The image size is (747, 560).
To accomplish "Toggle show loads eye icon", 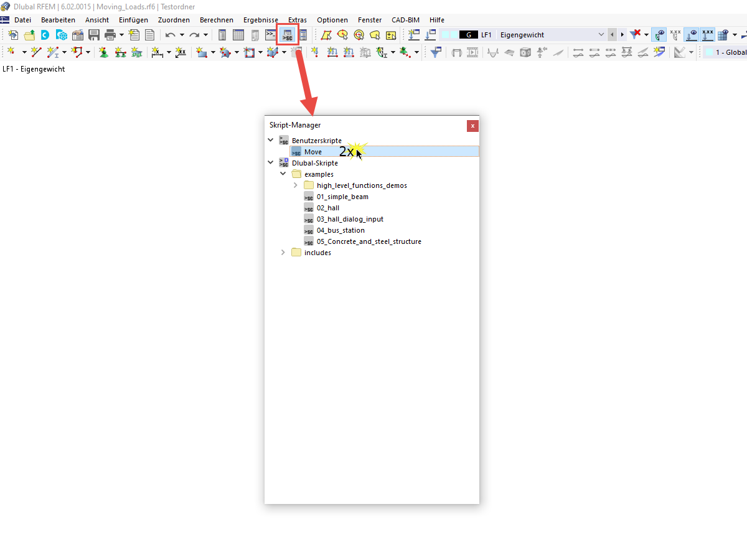I will (x=659, y=35).
